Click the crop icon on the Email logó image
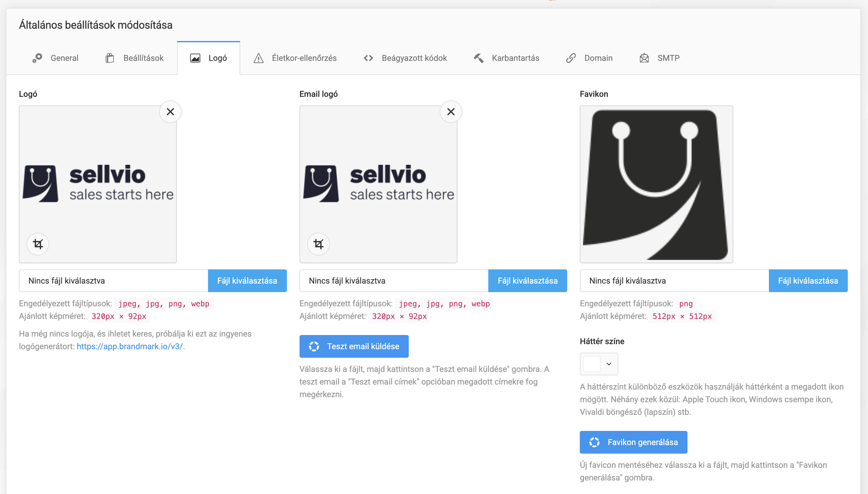868x494 pixels. (318, 244)
